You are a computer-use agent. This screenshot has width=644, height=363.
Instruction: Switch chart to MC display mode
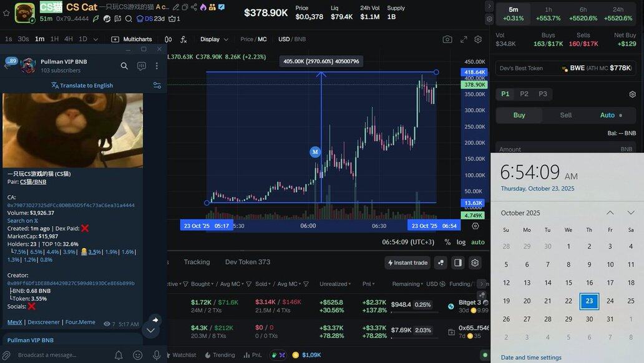pyautogui.click(x=262, y=39)
